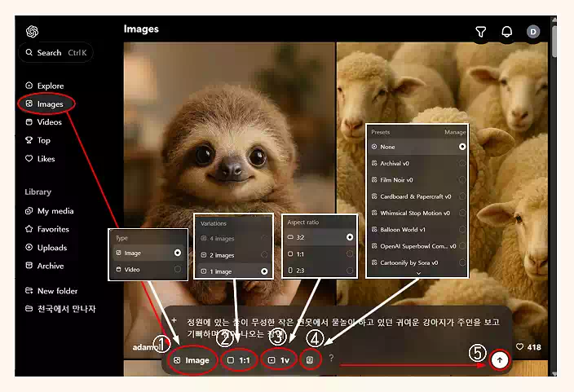Click the Search field in sidebar
This screenshot has height=392, width=574.
click(67, 53)
